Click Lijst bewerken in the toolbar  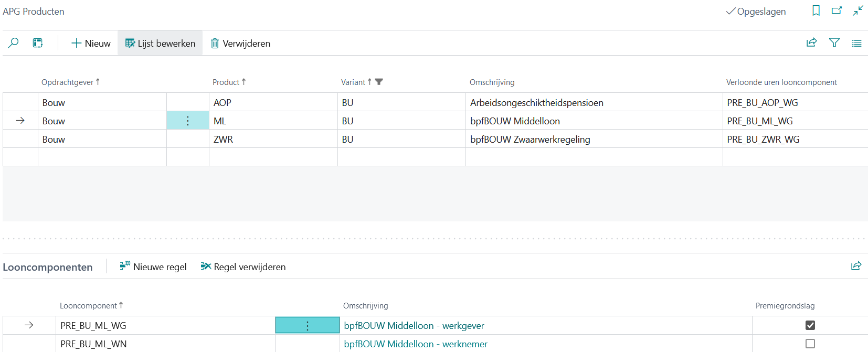[x=160, y=44]
